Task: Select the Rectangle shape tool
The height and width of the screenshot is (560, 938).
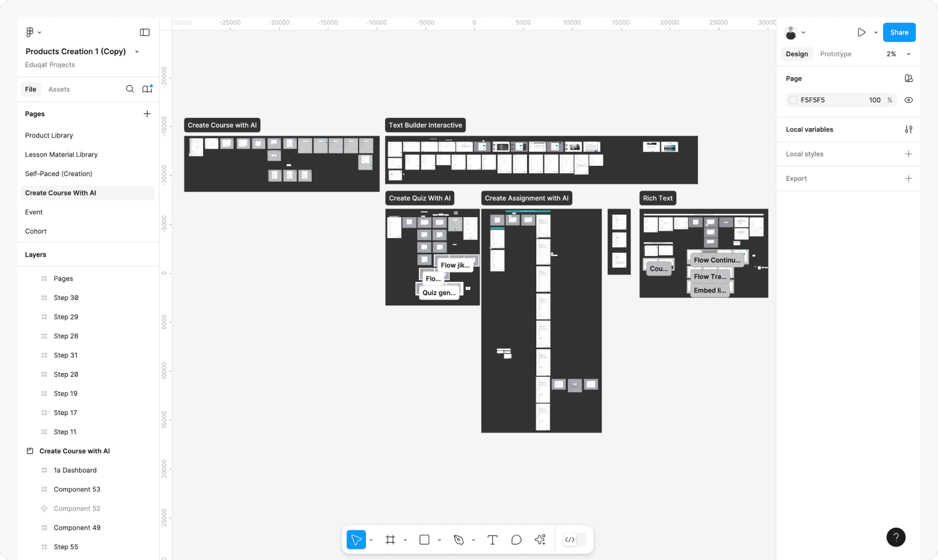Action: pos(425,540)
